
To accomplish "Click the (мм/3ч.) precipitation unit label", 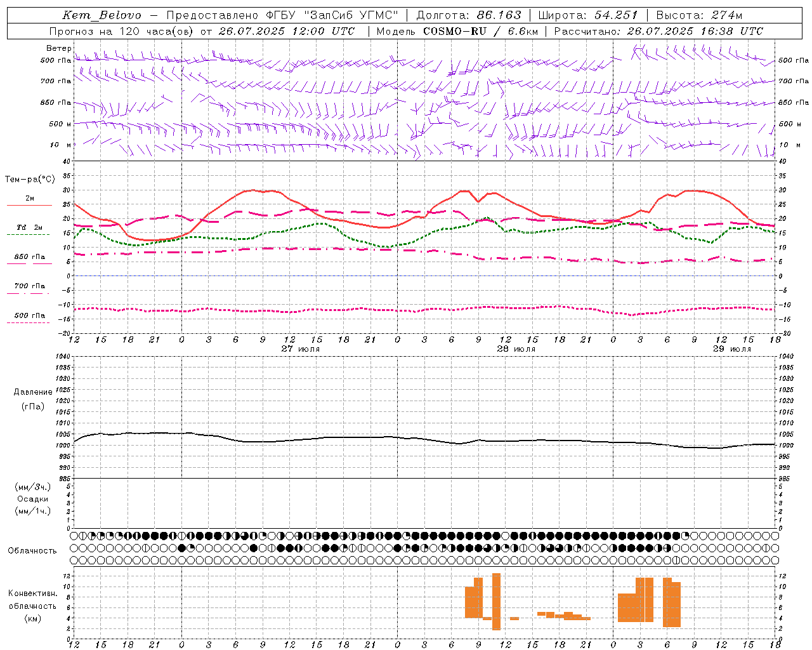I will click(33, 487).
